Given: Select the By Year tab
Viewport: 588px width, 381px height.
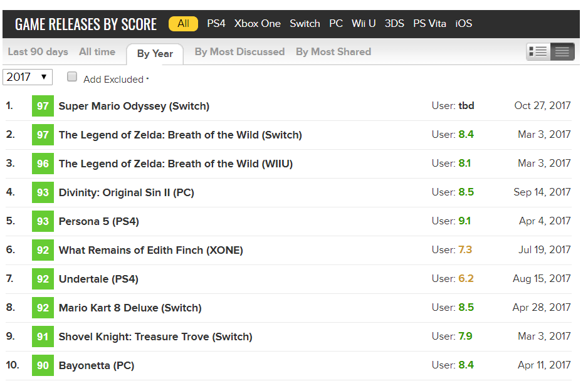Looking at the screenshot, I should pyautogui.click(x=155, y=54).
